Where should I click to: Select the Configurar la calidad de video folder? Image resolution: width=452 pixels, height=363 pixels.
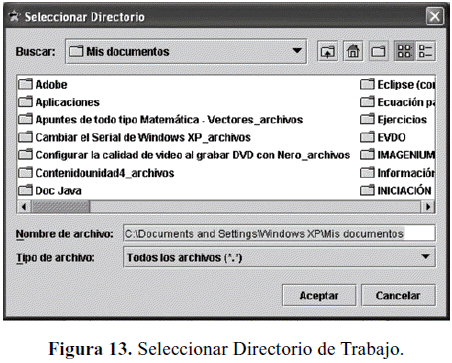click(184, 155)
